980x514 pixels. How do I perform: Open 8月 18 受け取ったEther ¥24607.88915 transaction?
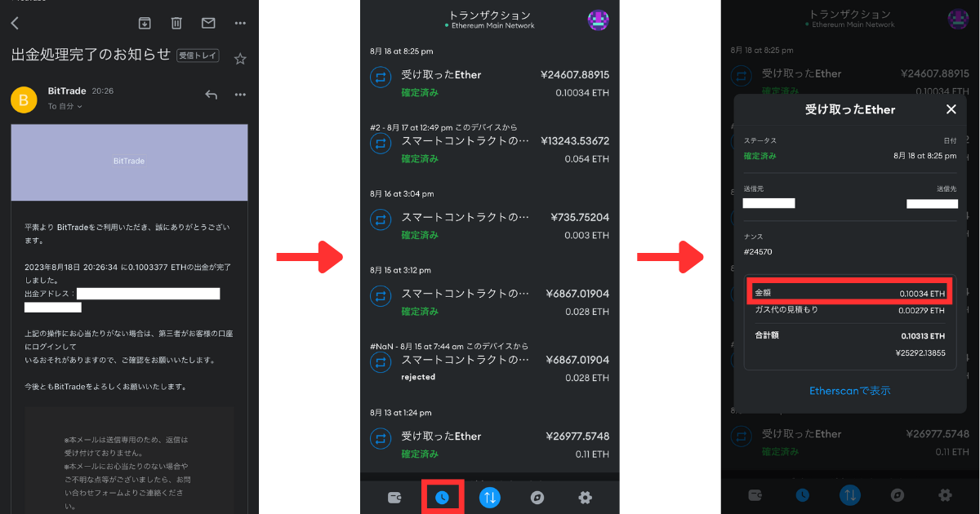click(x=490, y=83)
